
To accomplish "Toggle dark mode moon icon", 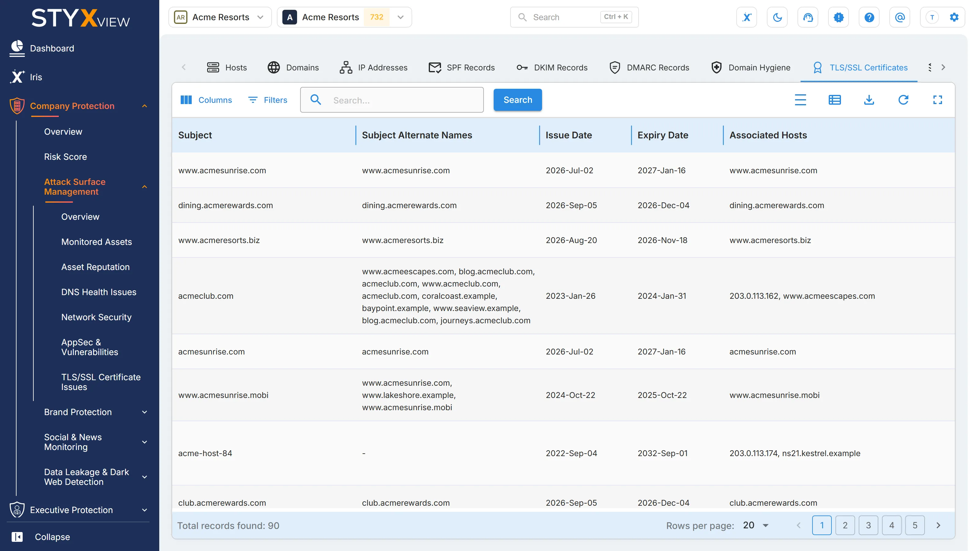I will 777,17.
